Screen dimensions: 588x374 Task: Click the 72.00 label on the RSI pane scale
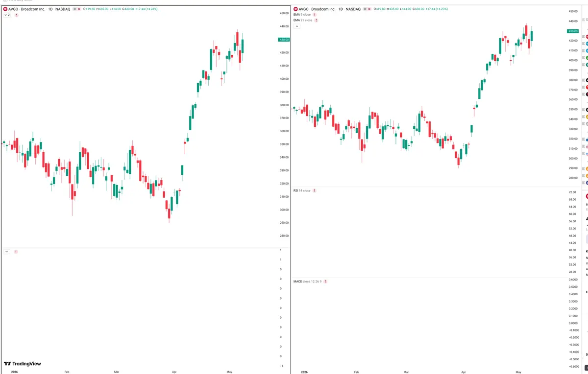tap(572, 192)
